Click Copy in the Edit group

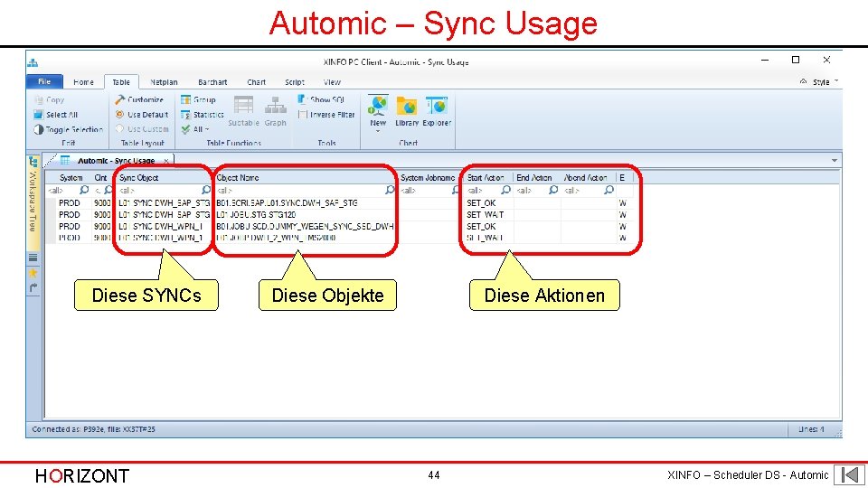[x=49, y=99]
